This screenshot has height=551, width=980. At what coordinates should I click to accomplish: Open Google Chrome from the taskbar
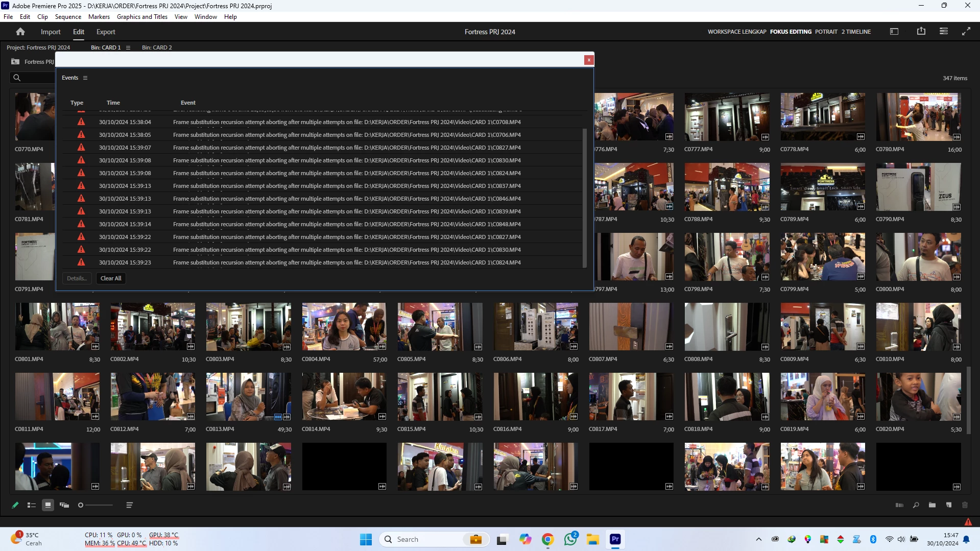click(548, 539)
